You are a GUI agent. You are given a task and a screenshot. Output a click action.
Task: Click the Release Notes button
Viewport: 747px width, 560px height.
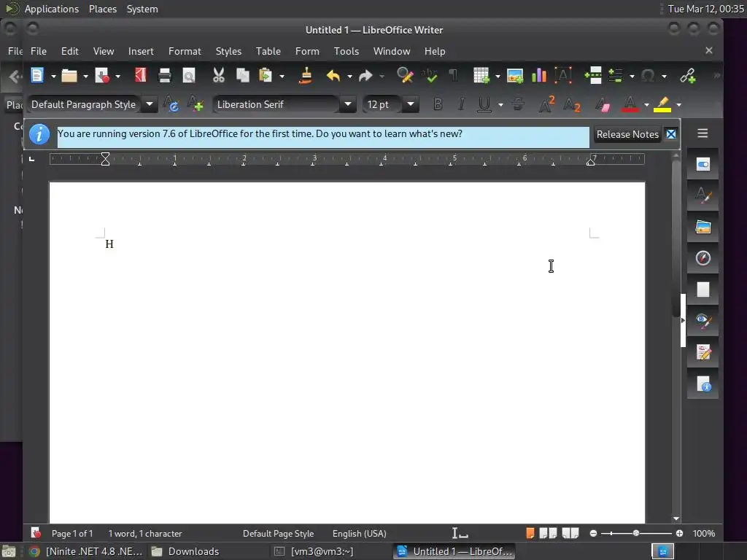coord(627,134)
